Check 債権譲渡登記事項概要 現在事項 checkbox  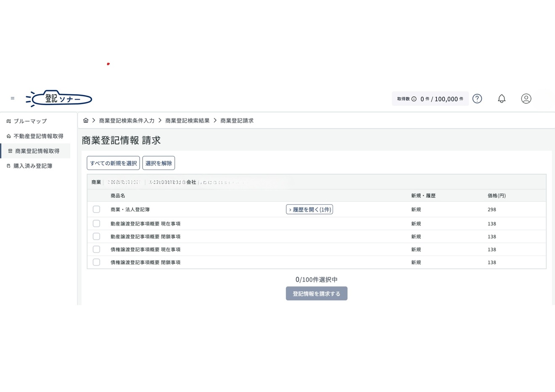coord(96,250)
